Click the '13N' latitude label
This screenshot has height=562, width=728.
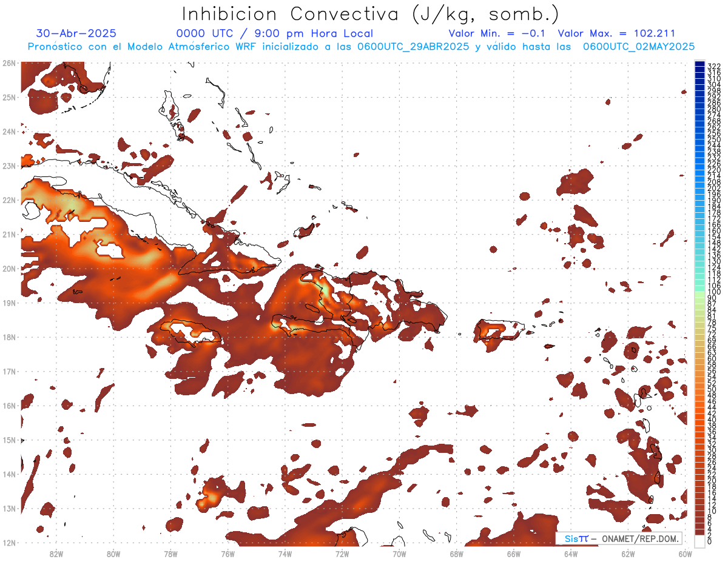click(8, 508)
